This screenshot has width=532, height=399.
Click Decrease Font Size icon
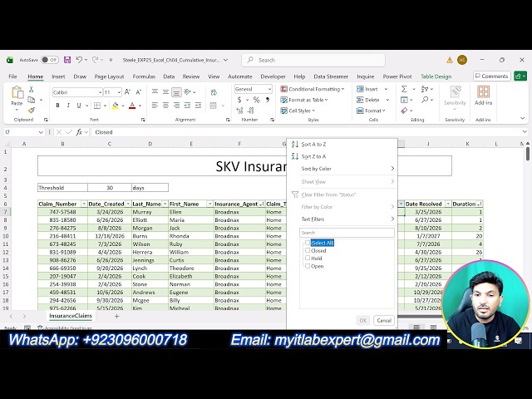(x=139, y=92)
